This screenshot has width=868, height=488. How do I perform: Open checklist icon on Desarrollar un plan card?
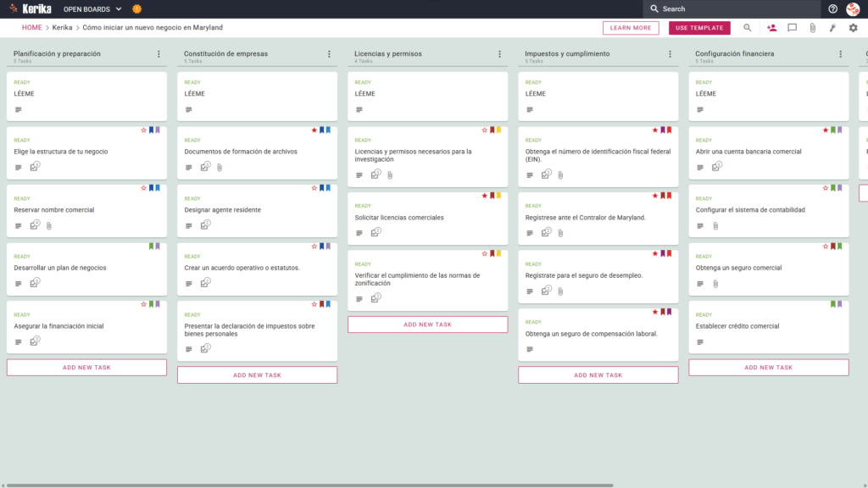tap(35, 283)
